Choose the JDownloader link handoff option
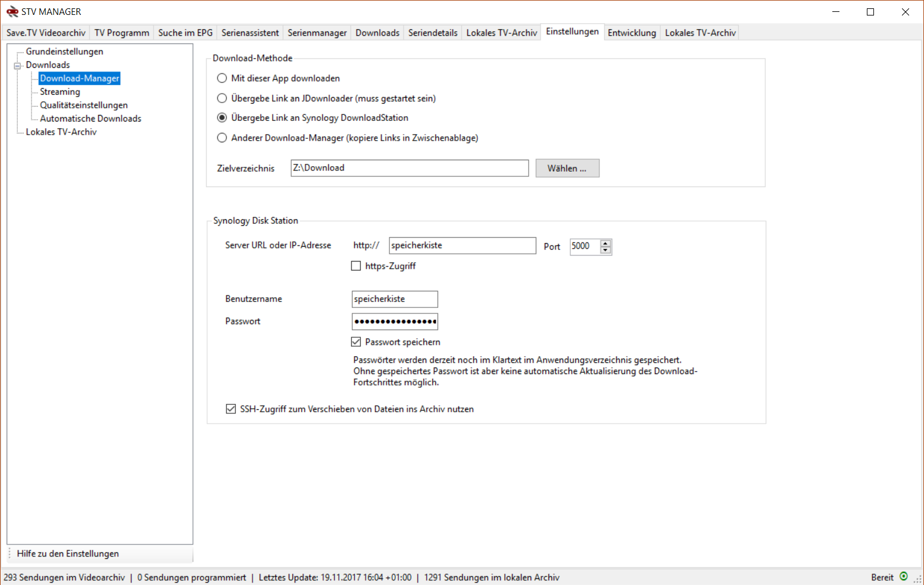Image resolution: width=924 pixels, height=585 pixels. coord(222,98)
